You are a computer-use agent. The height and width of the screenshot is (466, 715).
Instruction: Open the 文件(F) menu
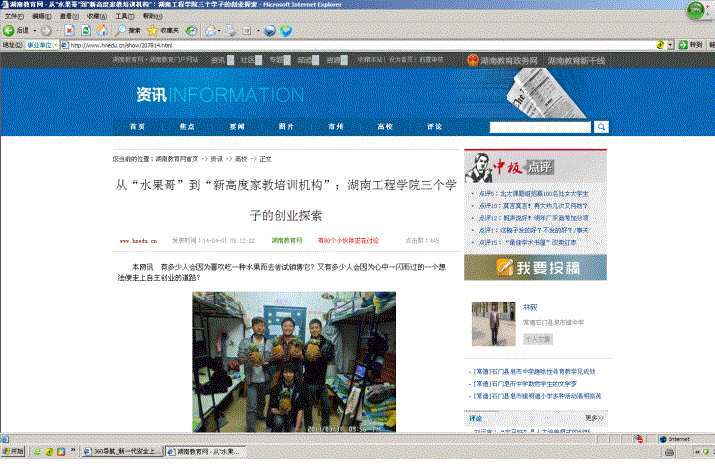point(14,17)
